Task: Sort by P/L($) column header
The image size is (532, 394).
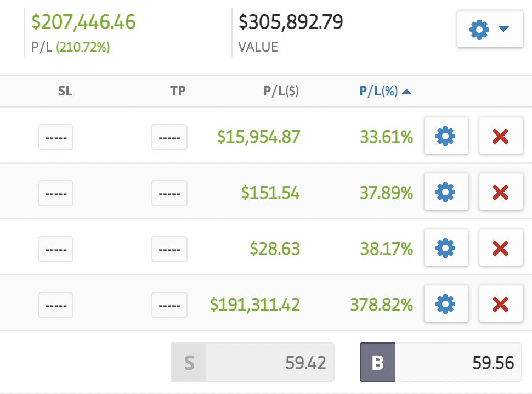Action: 281,91
